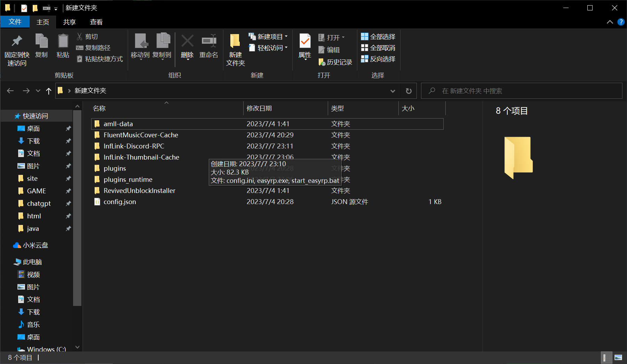Screen dimensions: 627x364
Task: Click the Edit ribbon item
Action: [x=329, y=50]
